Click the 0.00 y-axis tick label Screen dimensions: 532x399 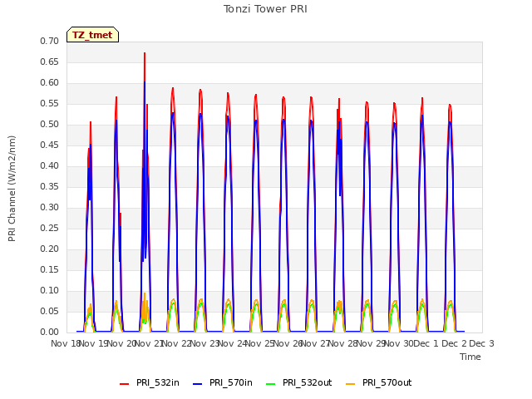click(50, 332)
